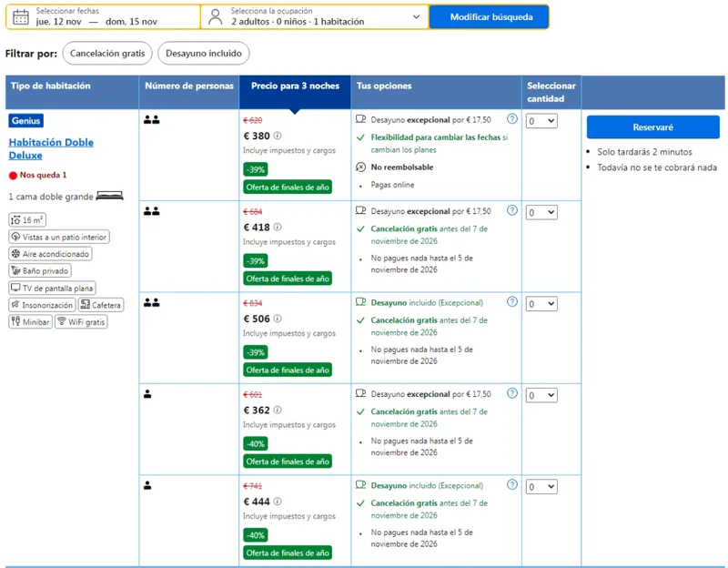
Task: Click the 16 m² room size tag
Action: point(27,220)
